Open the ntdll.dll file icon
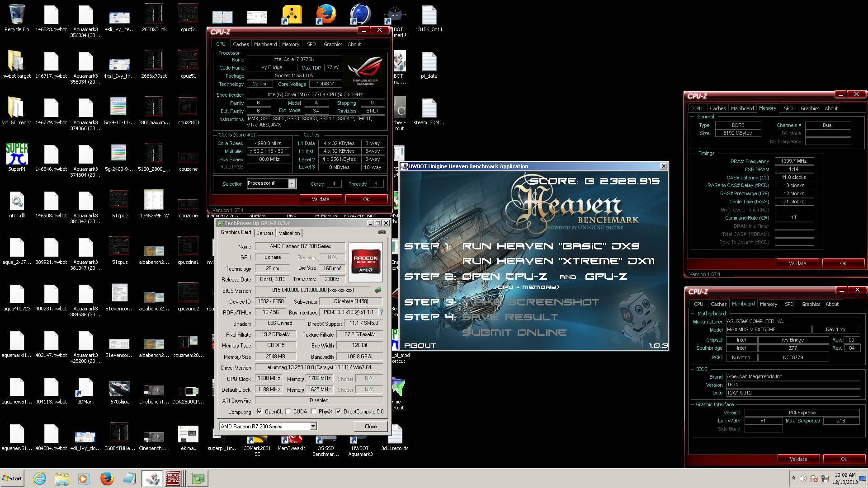This screenshot has height=488, width=868. pyautogui.click(x=17, y=203)
